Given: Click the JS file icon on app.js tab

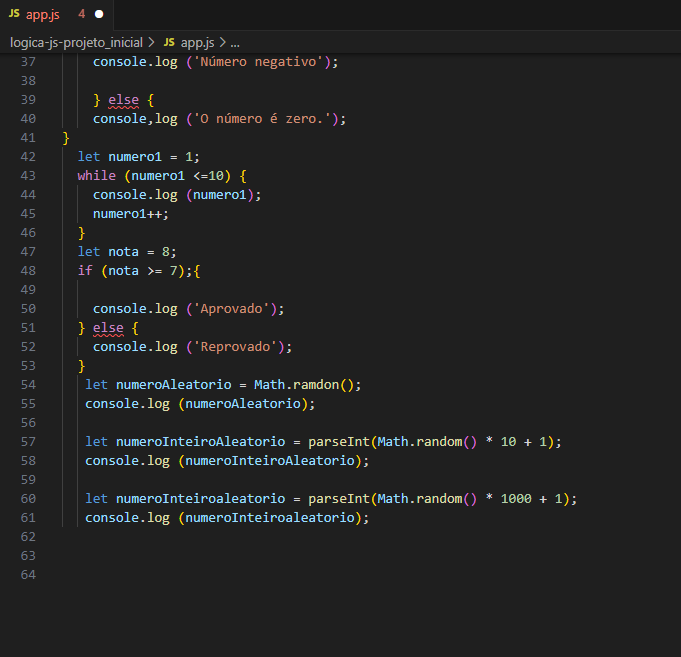Looking at the screenshot, I should (14, 13).
